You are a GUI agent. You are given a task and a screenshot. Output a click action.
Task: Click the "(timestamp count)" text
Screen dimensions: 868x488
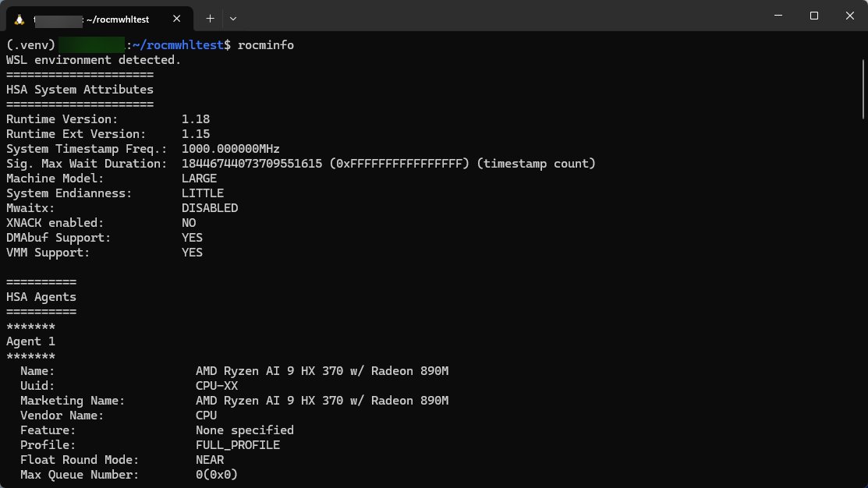click(536, 164)
